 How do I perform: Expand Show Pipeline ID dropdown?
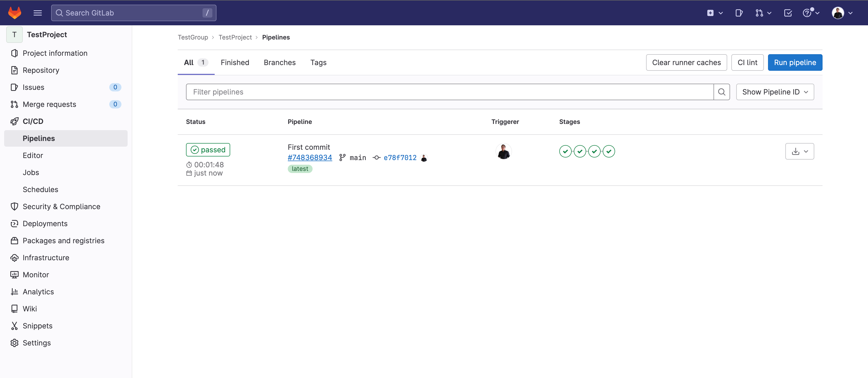click(775, 92)
